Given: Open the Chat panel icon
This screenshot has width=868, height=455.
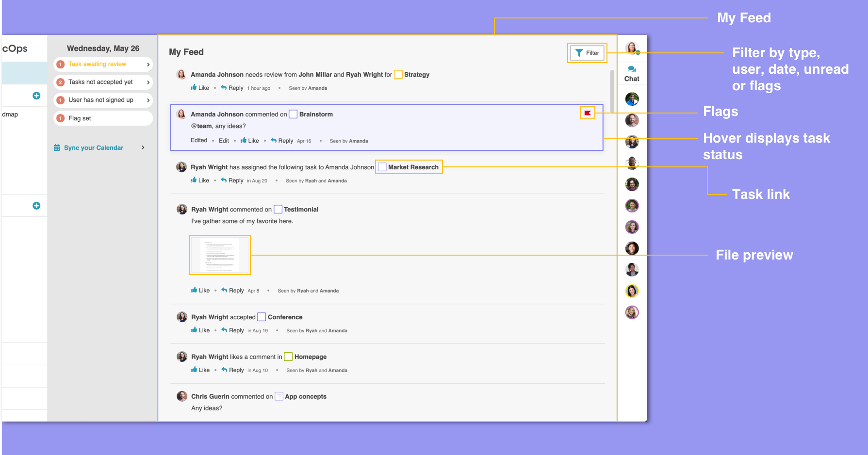Looking at the screenshot, I should [631, 69].
